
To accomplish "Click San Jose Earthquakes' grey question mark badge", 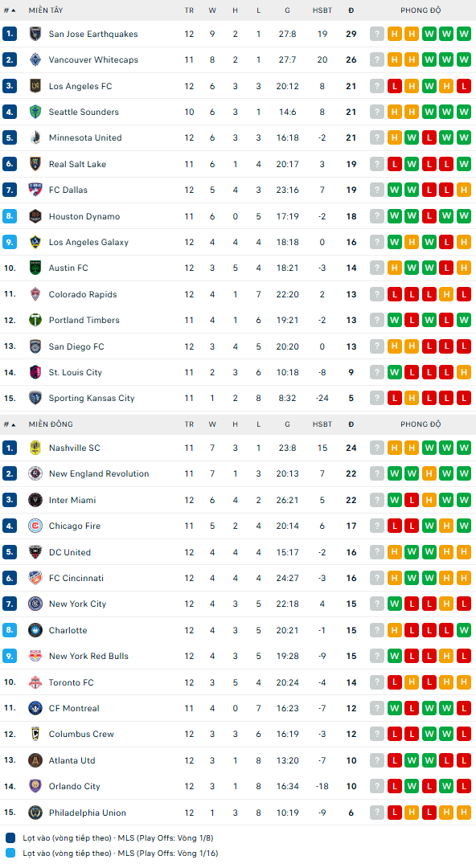I will (377, 34).
